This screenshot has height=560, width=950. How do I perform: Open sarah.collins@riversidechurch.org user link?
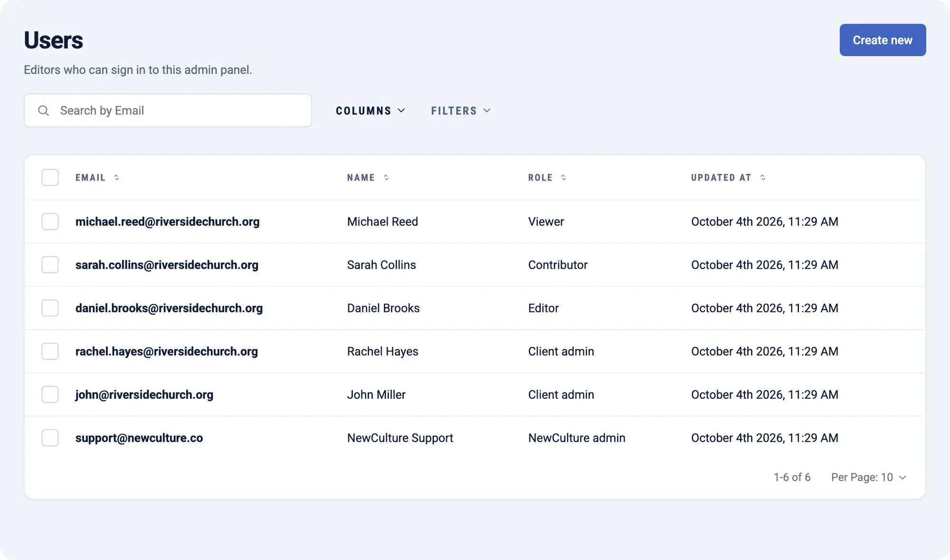click(x=167, y=265)
